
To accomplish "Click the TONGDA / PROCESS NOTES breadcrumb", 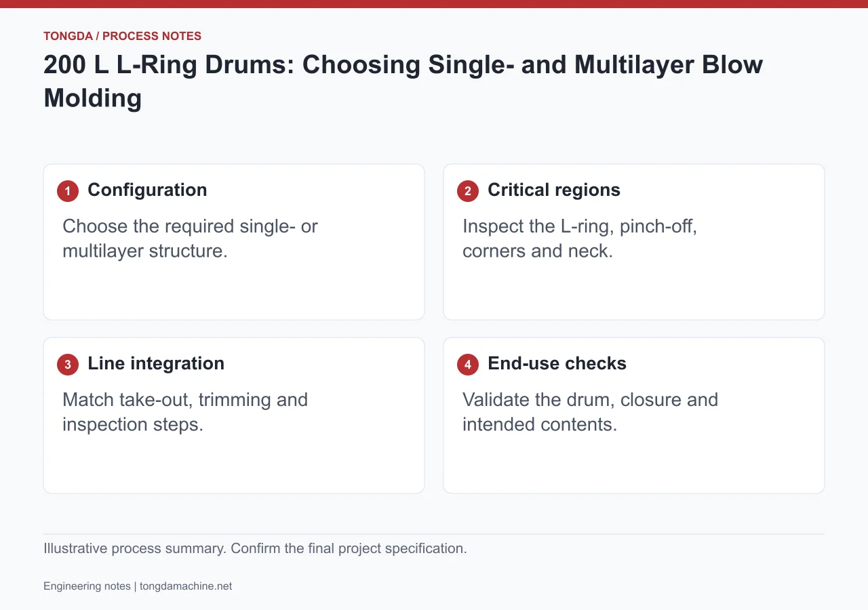I will [x=122, y=36].
